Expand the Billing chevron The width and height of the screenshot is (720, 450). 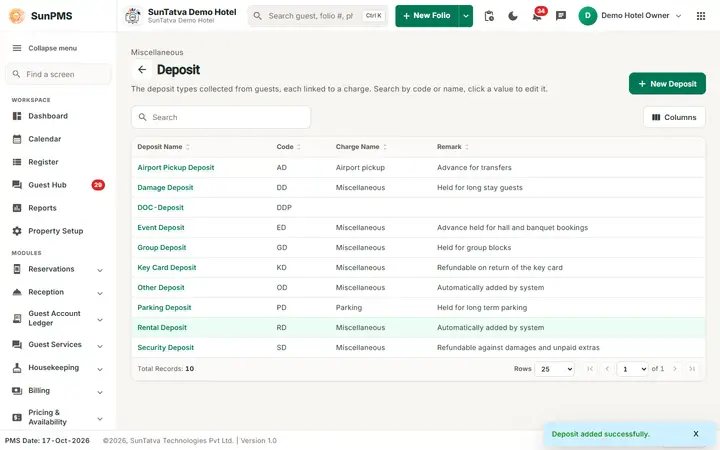coord(100,392)
